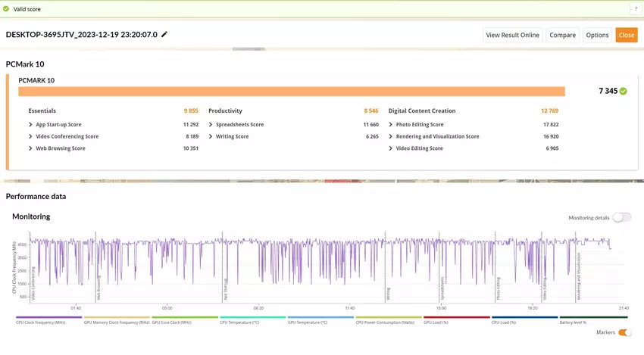This screenshot has height=355, width=644.
Task: Click the App Start-up marker on graph
Action: coord(225,288)
